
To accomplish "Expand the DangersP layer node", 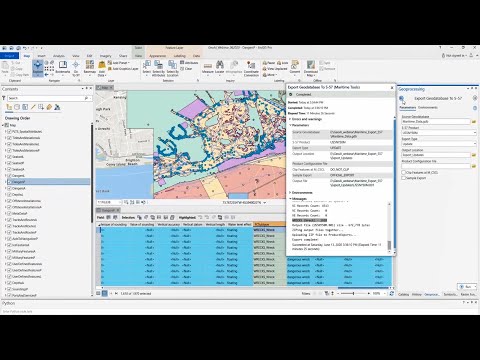I will [6, 182].
